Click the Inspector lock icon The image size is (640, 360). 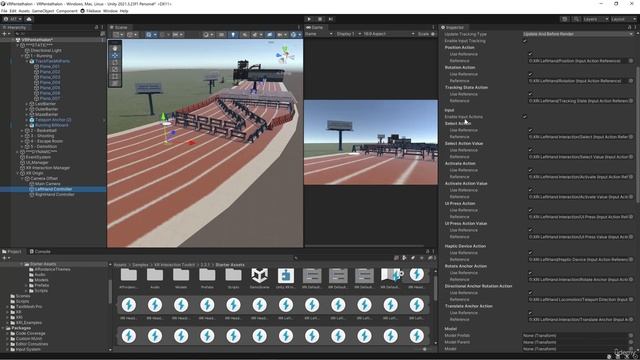click(x=629, y=27)
